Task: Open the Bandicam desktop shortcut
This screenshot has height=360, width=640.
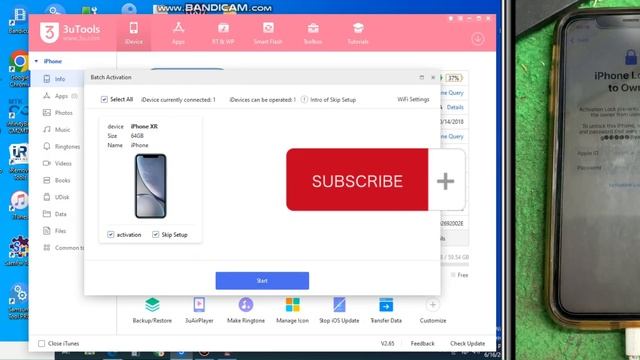Action: point(18,20)
